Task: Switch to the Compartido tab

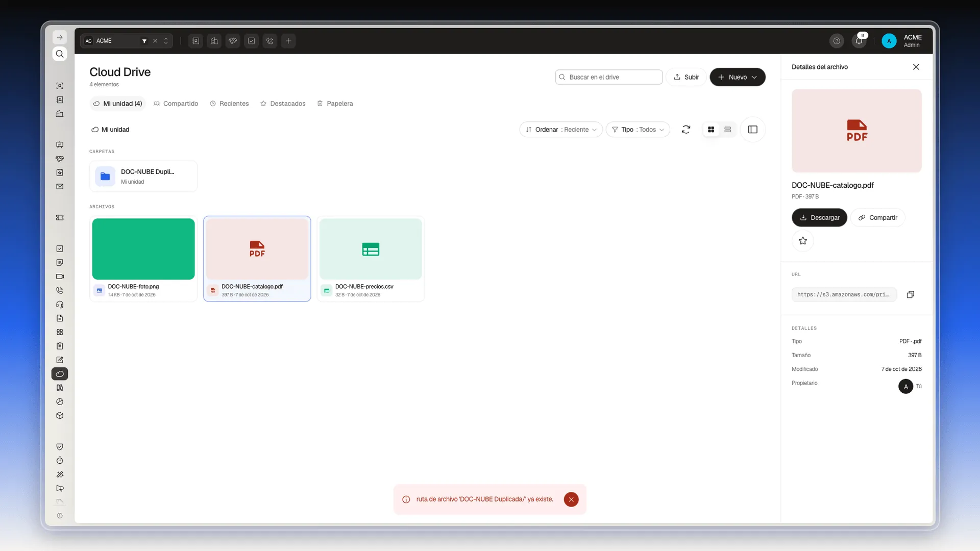Action: [x=176, y=104]
